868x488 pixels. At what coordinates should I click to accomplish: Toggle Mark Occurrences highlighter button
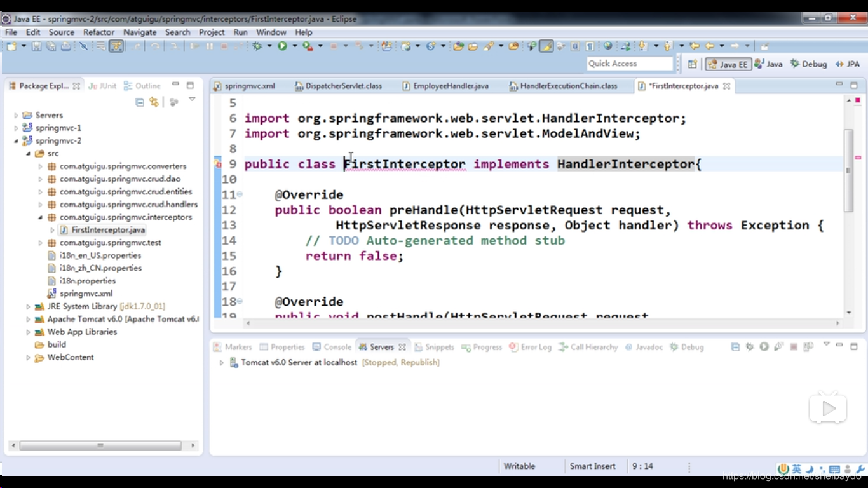546,46
